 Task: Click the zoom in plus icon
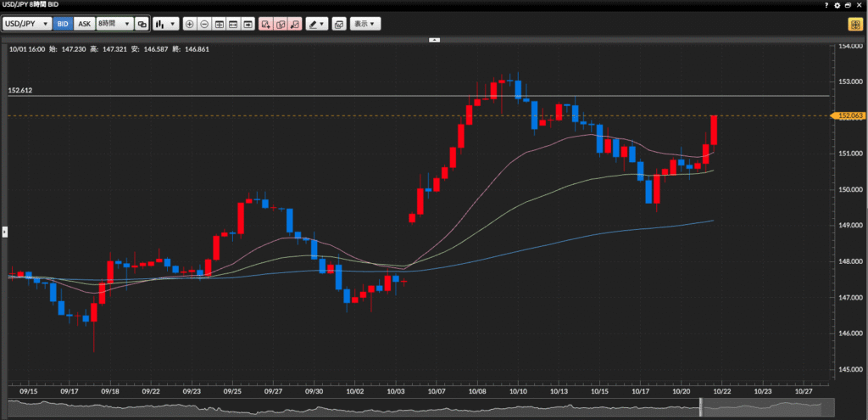click(189, 24)
